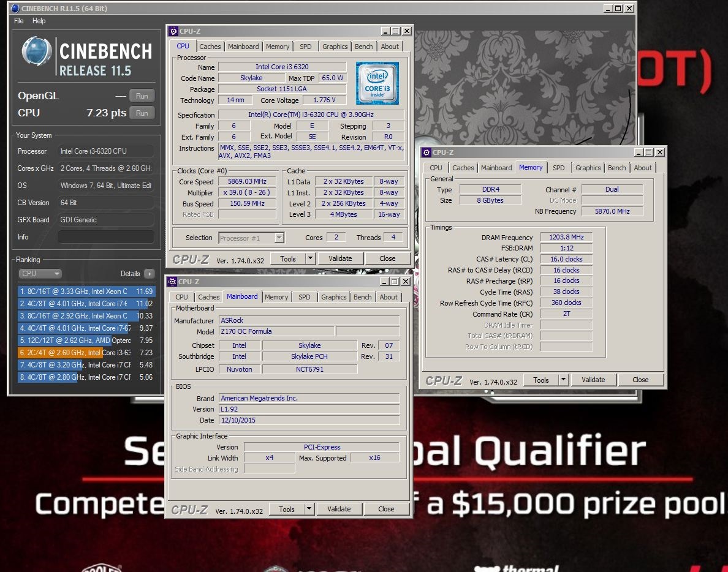Expand the Processor #1 selection combo box
This screenshot has height=572, width=728.
279,238
